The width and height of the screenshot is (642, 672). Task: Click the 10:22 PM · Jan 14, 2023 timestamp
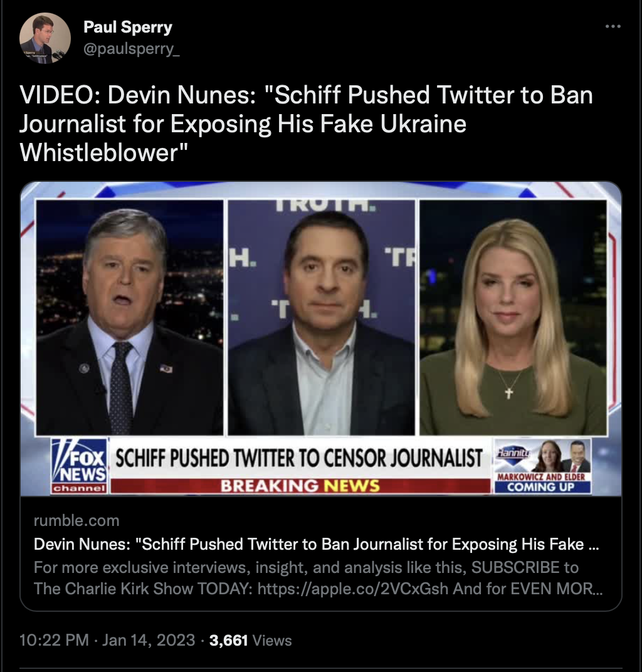coord(107,640)
